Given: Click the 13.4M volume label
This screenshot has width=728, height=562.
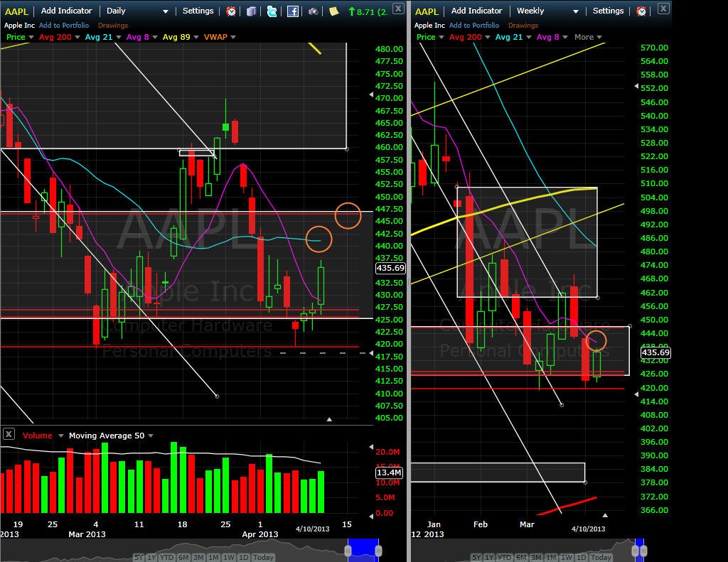Looking at the screenshot, I should point(389,472).
